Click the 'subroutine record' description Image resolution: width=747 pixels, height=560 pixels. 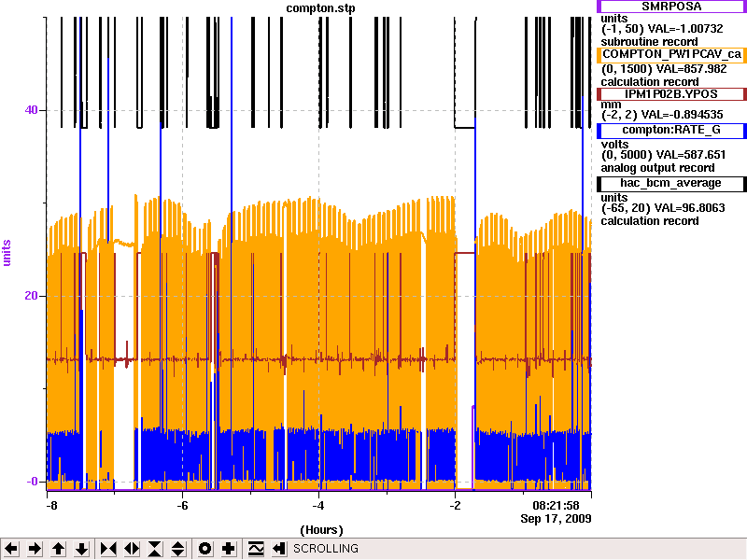pyautogui.click(x=649, y=42)
